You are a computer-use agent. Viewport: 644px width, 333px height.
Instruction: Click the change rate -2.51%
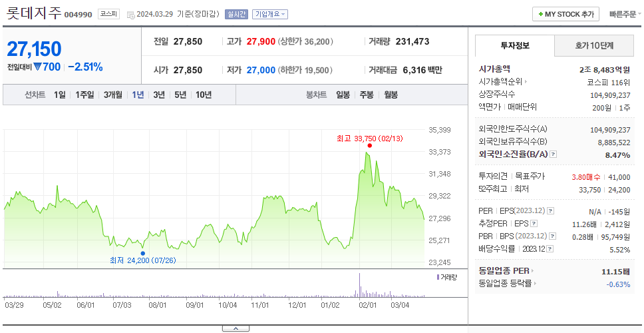point(85,67)
